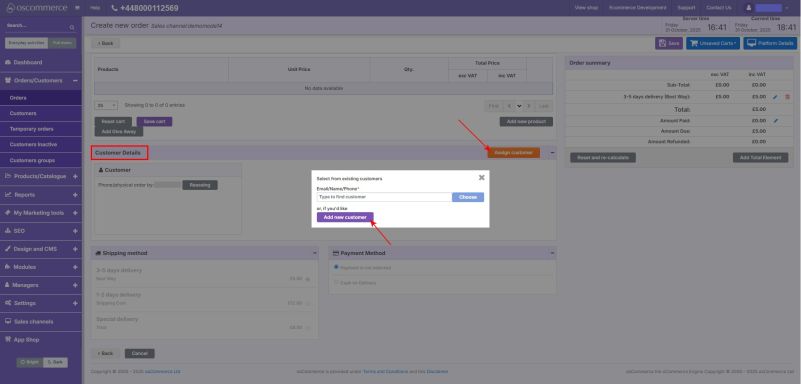The height and width of the screenshot is (384, 801).
Task: Click the phone number in the header
Action: point(145,8)
